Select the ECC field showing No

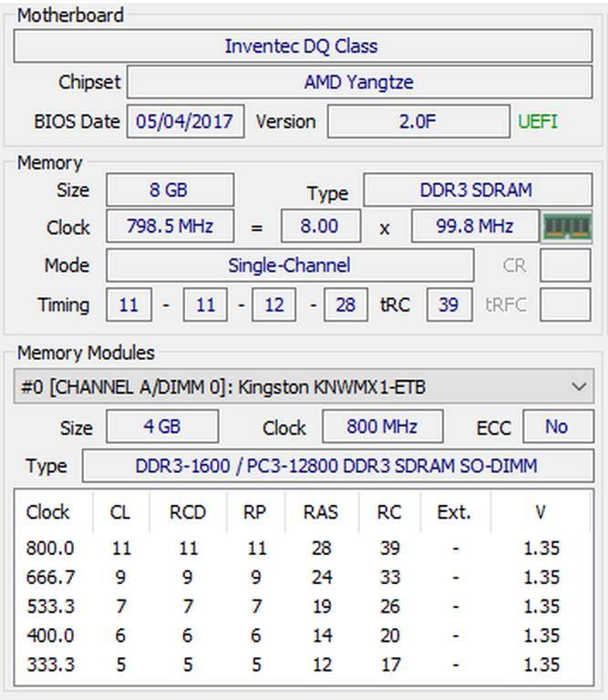tap(556, 427)
